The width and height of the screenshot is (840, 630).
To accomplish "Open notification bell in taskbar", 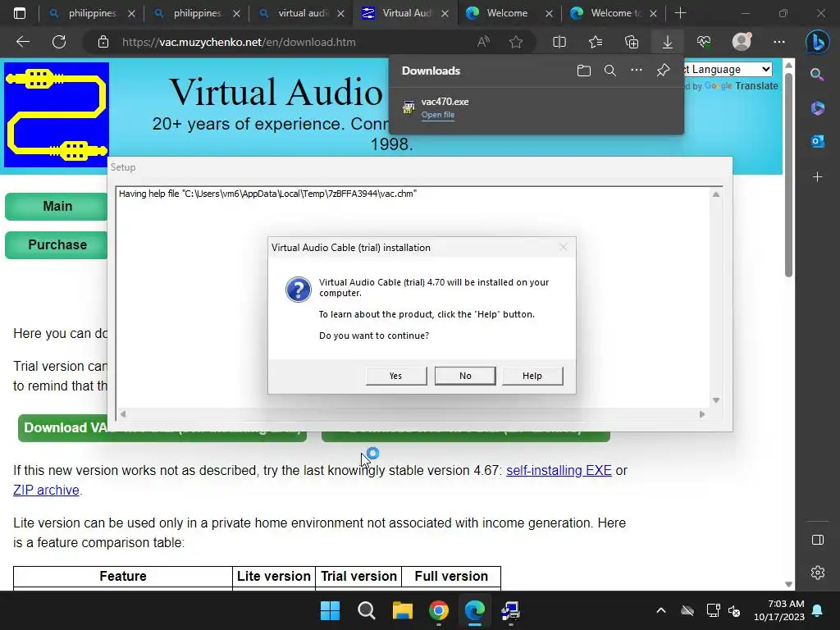I will pos(818,610).
